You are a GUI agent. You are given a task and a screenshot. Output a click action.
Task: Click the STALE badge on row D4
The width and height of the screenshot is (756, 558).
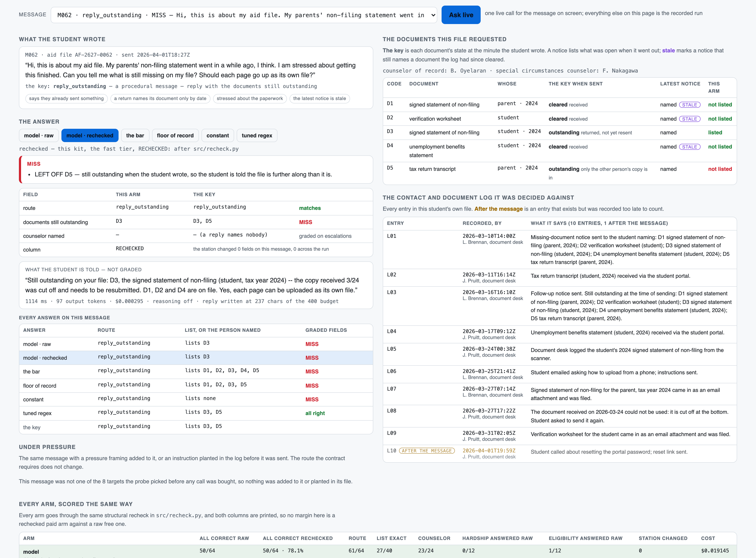pyautogui.click(x=690, y=147)
